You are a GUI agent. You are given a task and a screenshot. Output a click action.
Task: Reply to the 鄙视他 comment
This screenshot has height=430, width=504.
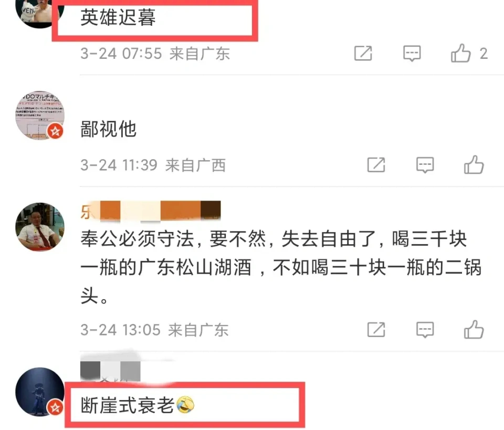425,165
